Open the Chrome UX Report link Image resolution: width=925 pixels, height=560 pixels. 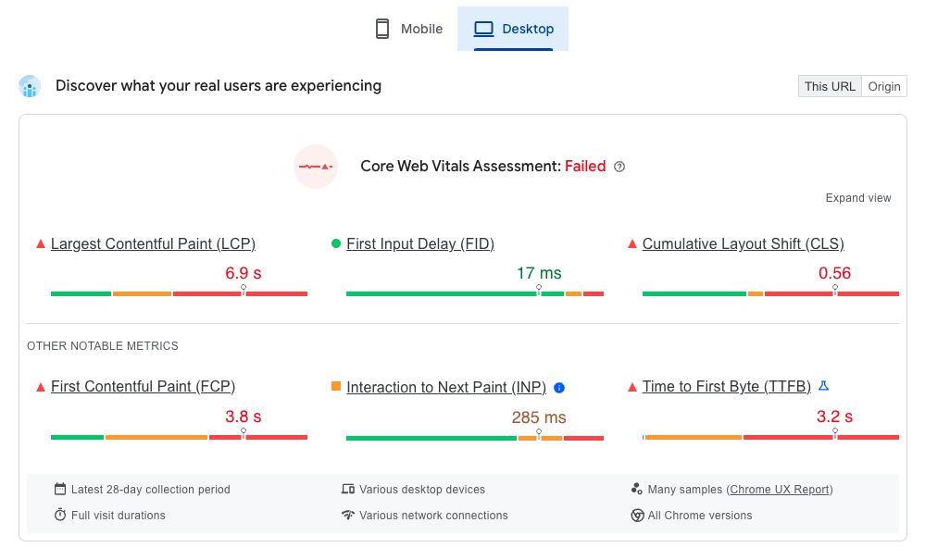pos(780,490)
